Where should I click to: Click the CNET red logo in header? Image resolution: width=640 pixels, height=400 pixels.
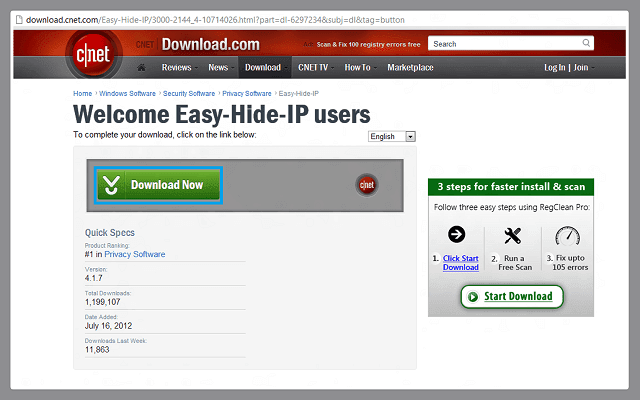pyautogui.click(x=93, y=54)
